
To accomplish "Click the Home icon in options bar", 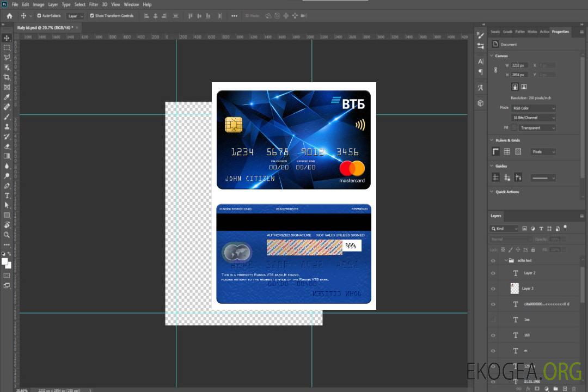I will click(x=9, y=16).
